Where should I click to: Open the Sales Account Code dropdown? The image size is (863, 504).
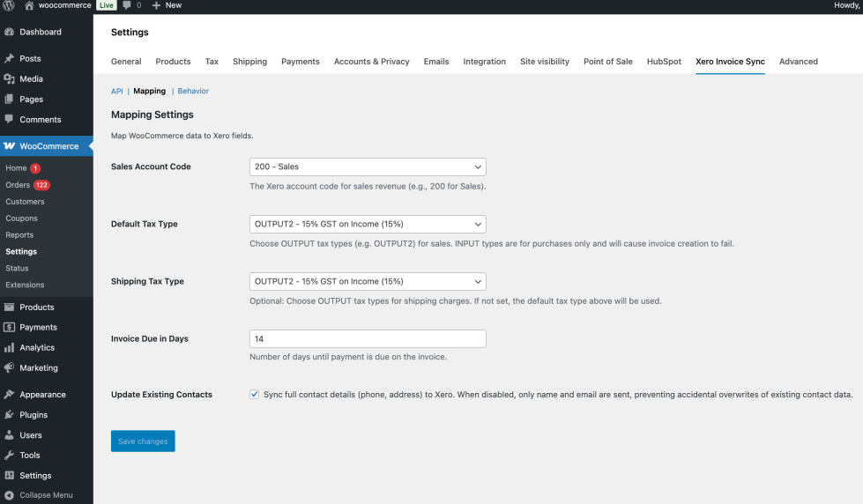(x=368, y=167)
